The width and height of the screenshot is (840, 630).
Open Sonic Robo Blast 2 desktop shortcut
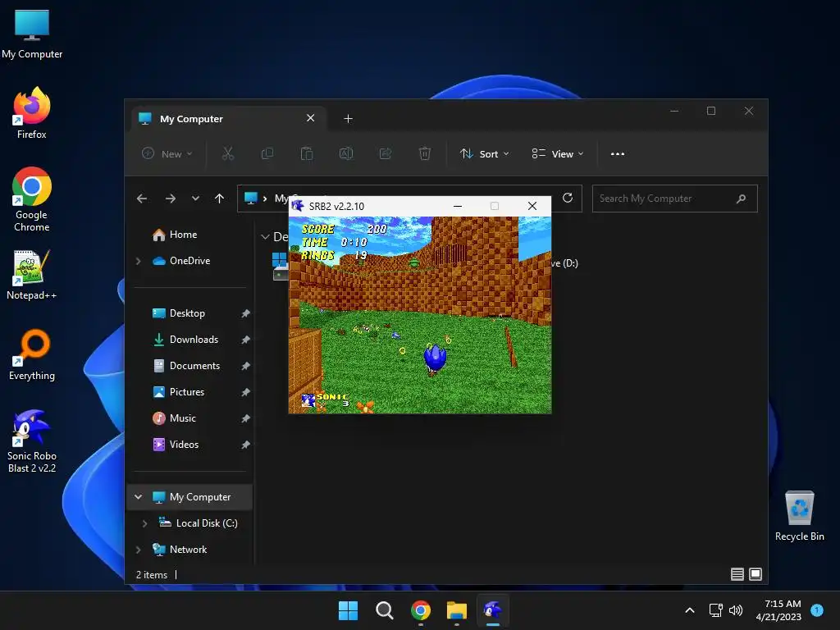(x=32, y=441)
